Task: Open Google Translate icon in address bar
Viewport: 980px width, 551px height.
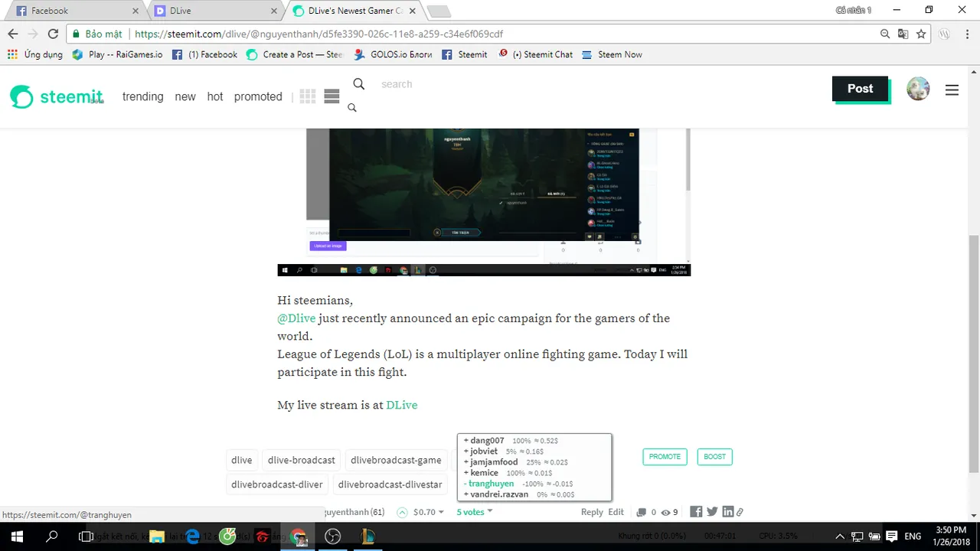Action: 903,34
